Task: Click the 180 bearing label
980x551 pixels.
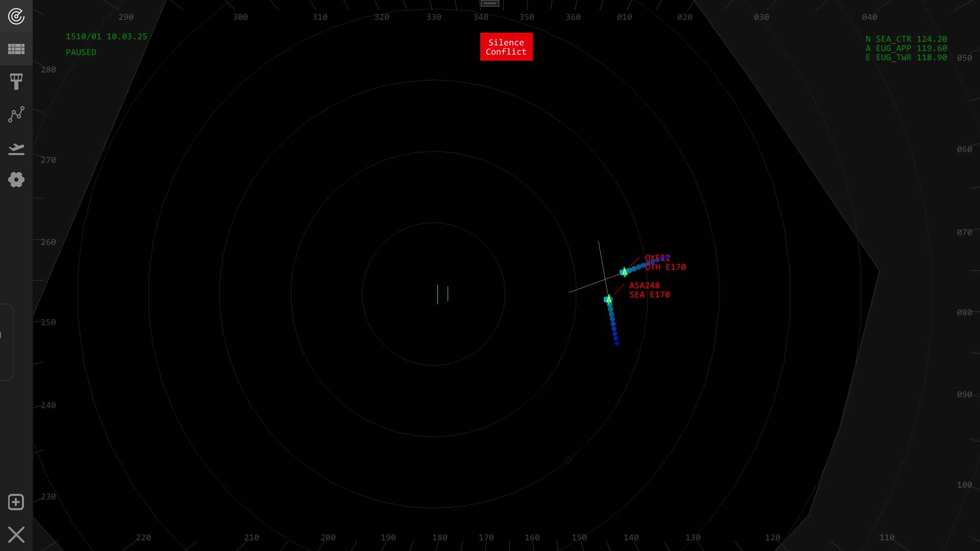Action: point(440,538)
